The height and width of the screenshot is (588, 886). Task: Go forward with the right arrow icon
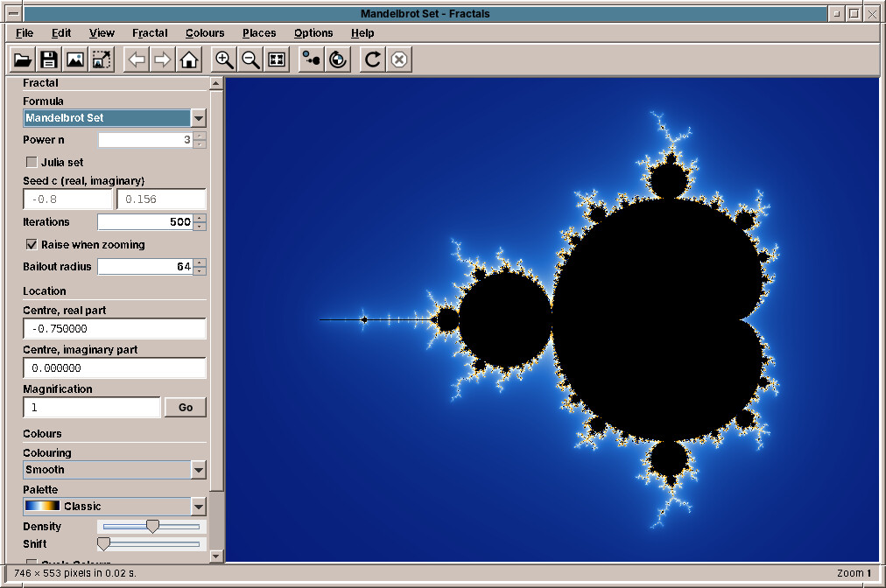[163, 59]
